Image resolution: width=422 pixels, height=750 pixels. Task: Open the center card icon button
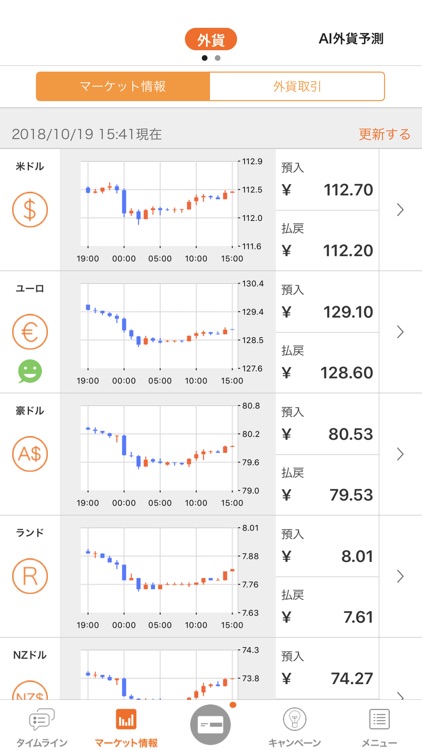click(211, 725)
